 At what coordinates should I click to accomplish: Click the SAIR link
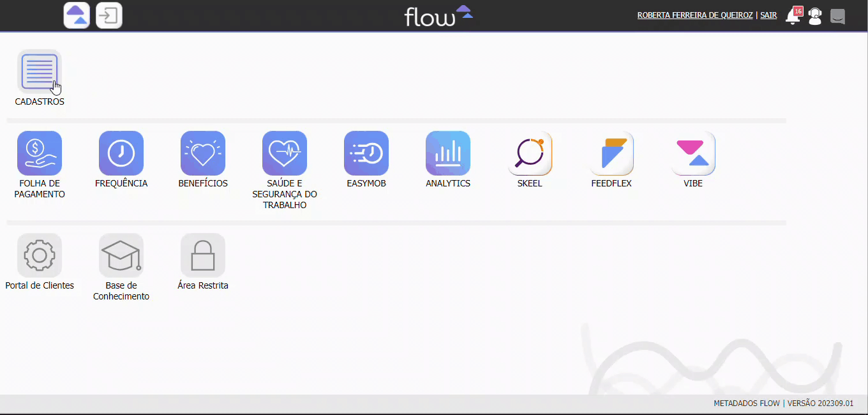(768, 15)
